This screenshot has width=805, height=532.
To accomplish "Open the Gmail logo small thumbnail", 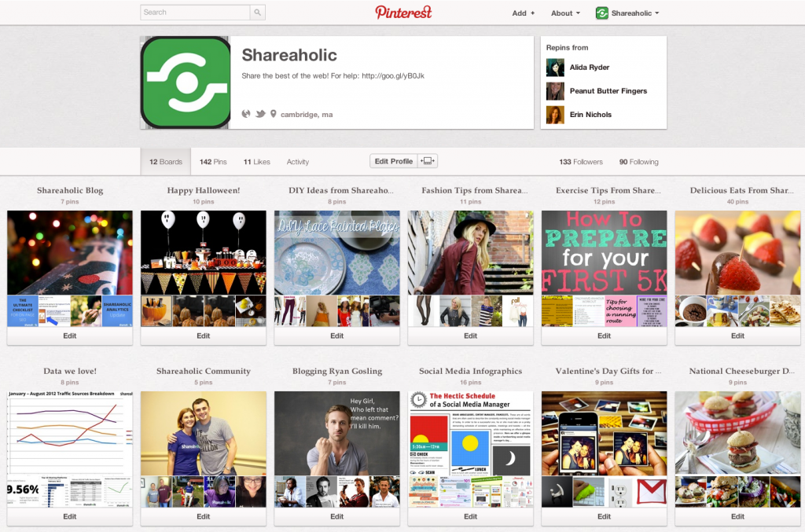I will tap(652, 491).
